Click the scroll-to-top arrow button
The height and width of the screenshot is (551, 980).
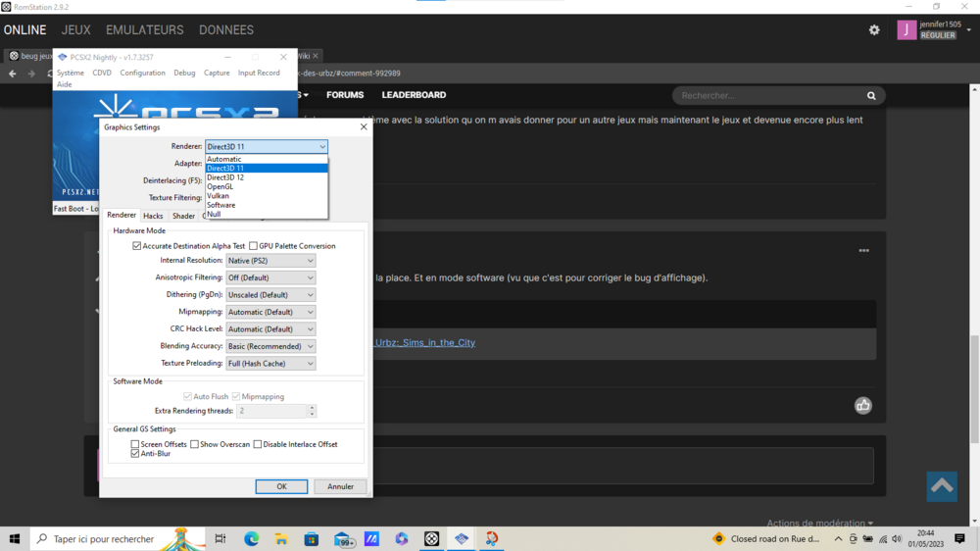[942, 486]
